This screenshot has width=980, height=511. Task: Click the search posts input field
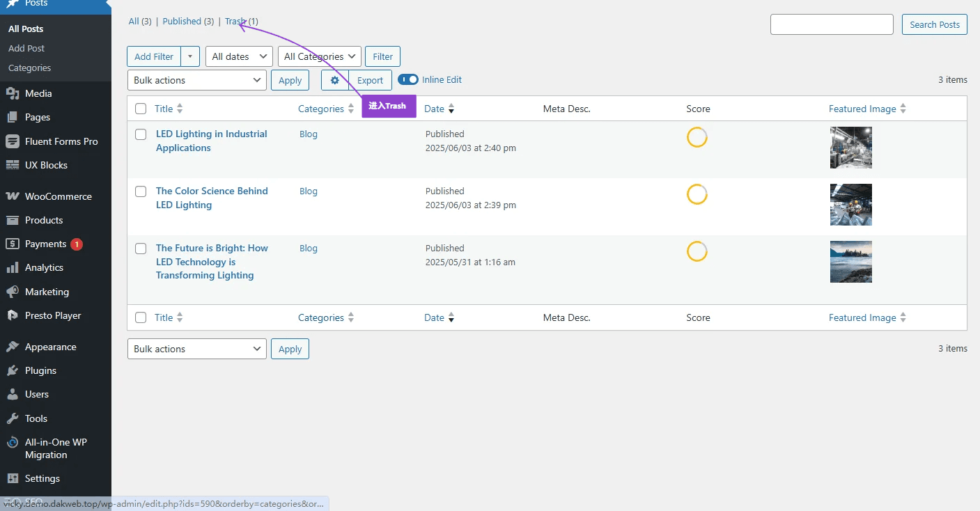[x=832, y=24]
